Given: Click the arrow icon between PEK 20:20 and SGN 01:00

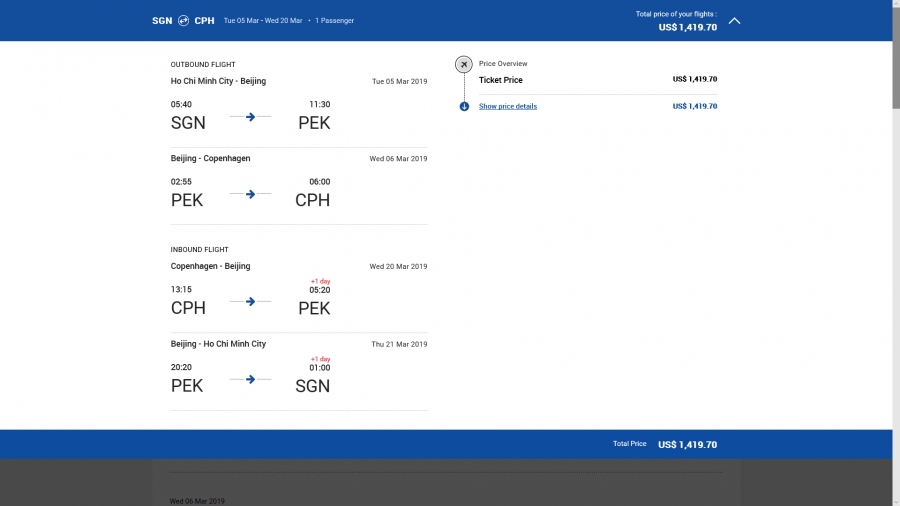Looking at the screenshot, I should click(250, 379).
